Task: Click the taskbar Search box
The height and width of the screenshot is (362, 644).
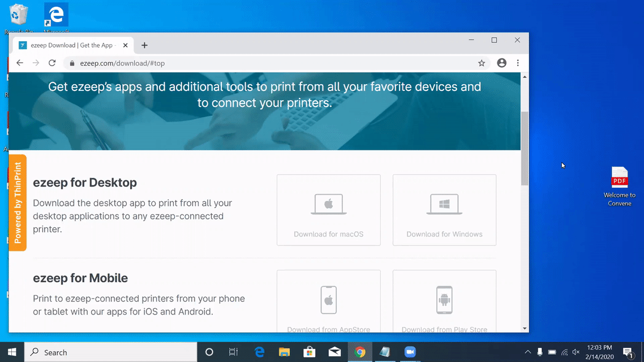Action: pyautogui.click(x=111, y=352)
